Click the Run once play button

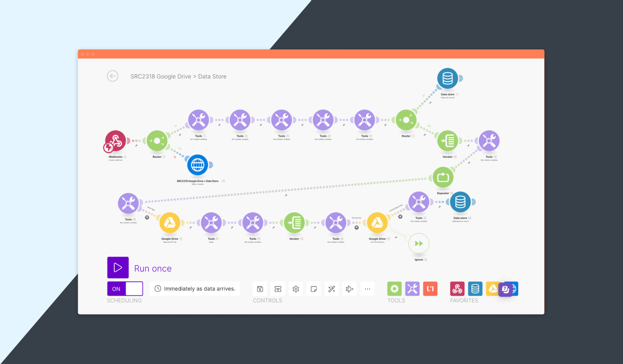tap(118, 268)
